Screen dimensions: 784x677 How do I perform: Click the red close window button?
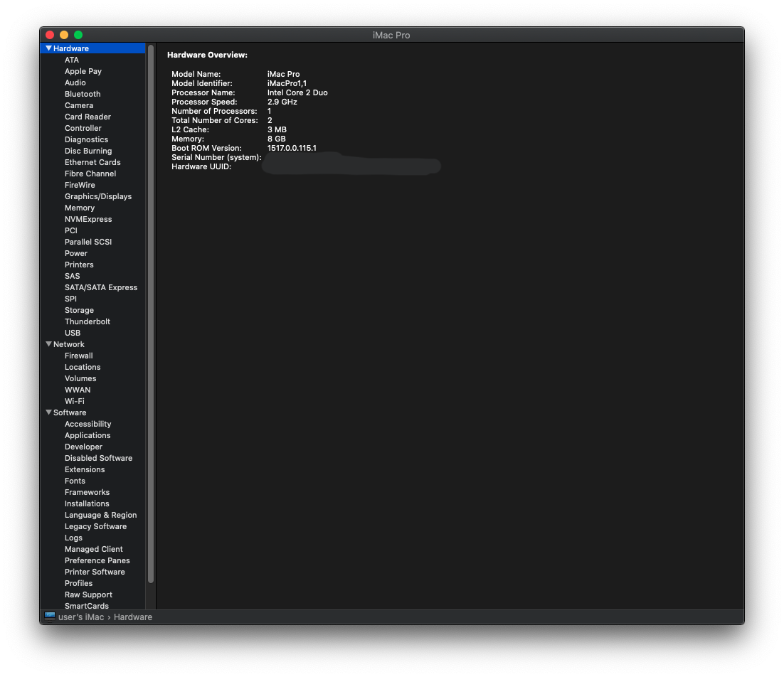50,35
